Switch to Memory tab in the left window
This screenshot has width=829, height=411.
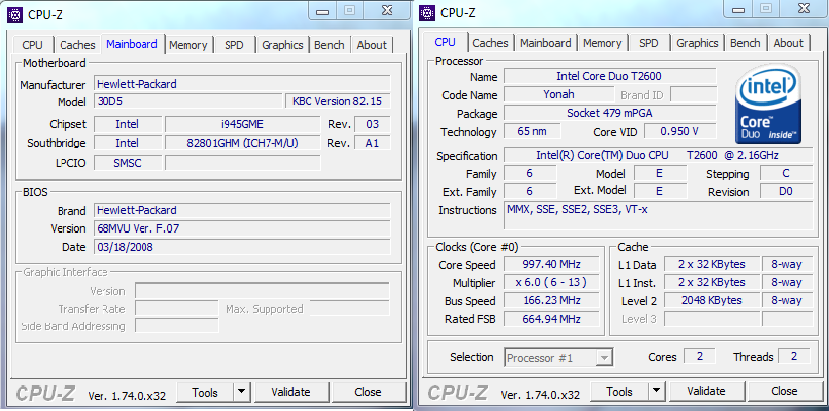click(x=188, y=45)
